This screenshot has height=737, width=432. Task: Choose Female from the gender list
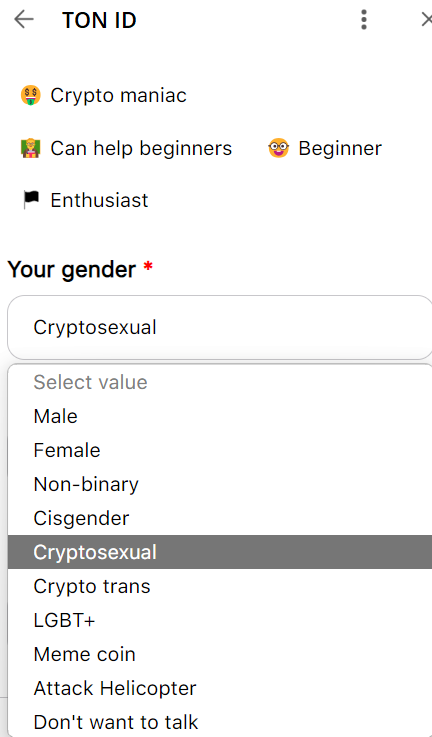point(220,450)
